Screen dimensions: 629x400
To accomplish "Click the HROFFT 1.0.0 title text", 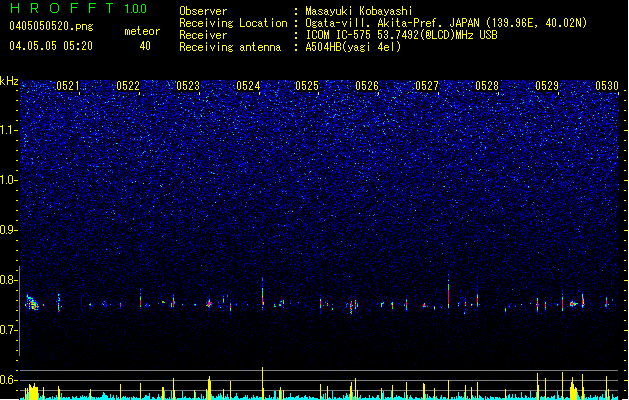I will click(x=78, y=8).
